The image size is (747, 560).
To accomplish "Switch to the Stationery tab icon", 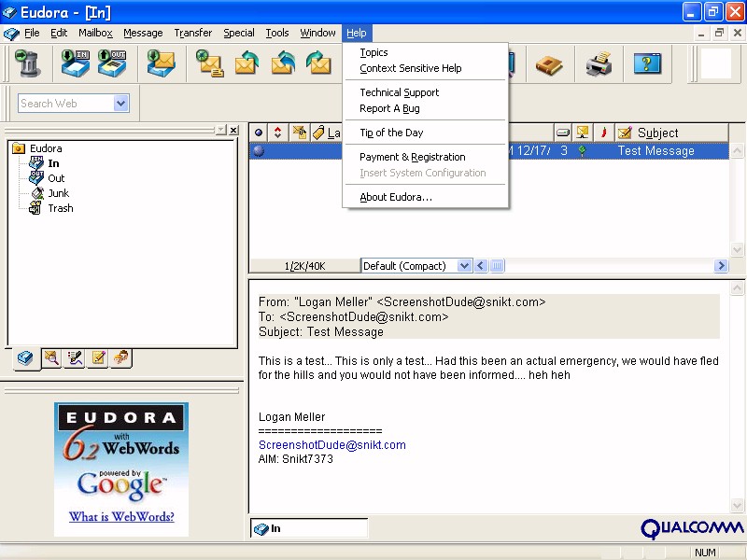I will pyautogui.click(x=98, y=358).
